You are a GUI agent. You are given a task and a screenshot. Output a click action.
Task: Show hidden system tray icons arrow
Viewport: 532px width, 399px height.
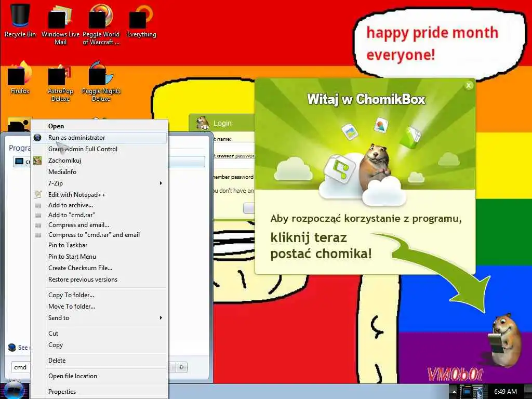pyautogui.click(x=454, y=392)
